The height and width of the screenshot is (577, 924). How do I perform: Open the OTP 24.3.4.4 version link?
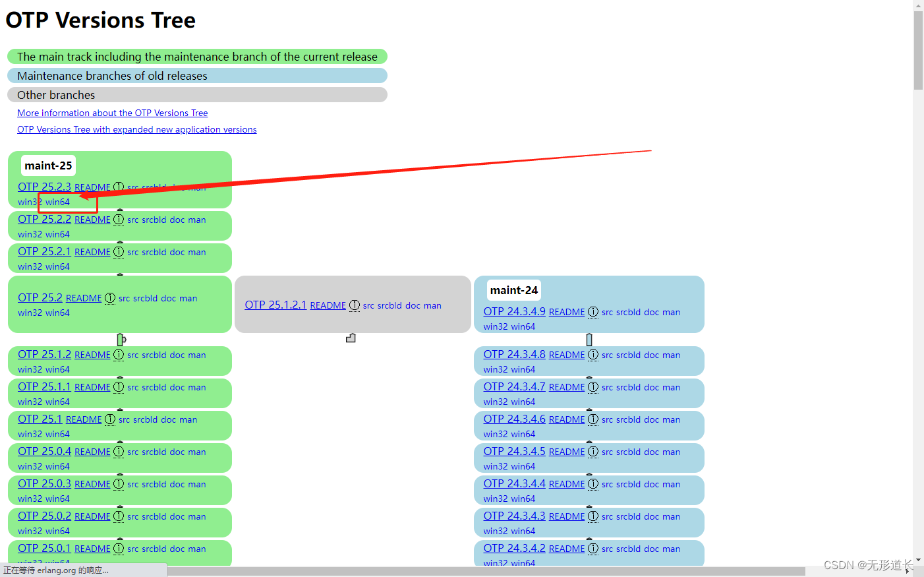pos(514,484)
